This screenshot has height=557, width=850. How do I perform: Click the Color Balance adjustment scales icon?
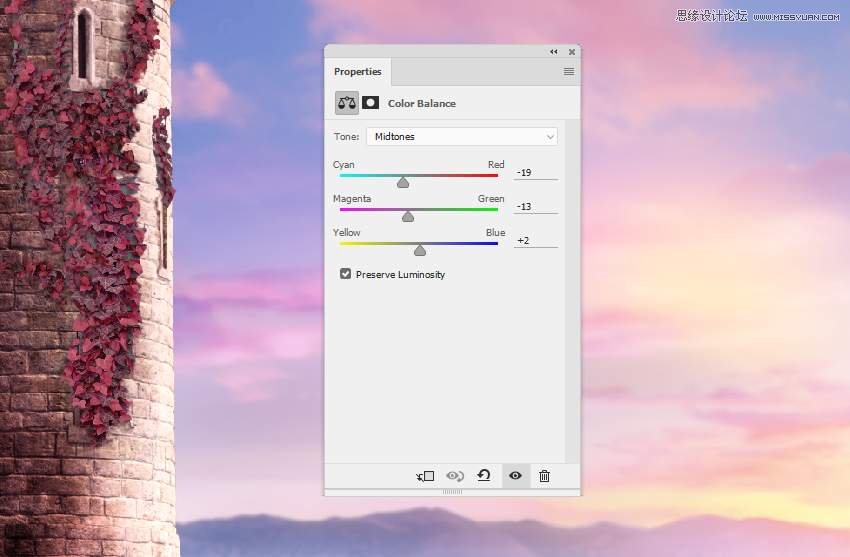[347, 103]
